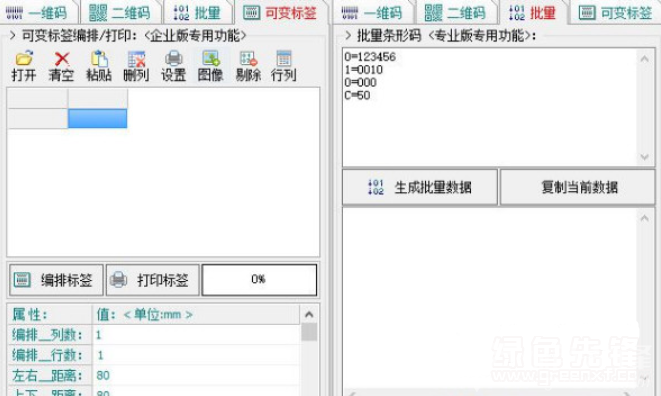Paste data with the 粘贴 icon
The height and width of the screenshot is (396, 661).
point(99,66)
